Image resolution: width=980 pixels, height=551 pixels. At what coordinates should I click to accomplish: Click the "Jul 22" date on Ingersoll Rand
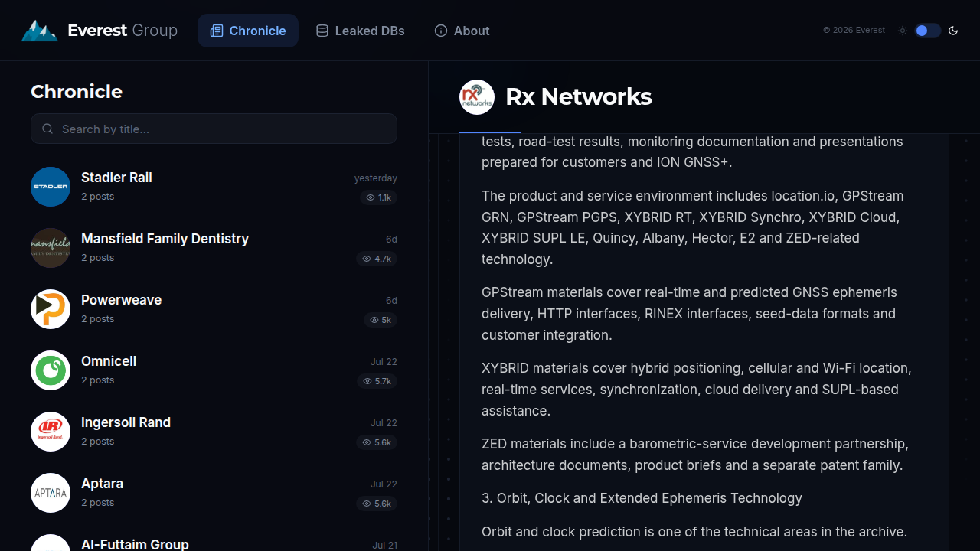[x=384, y=423]
